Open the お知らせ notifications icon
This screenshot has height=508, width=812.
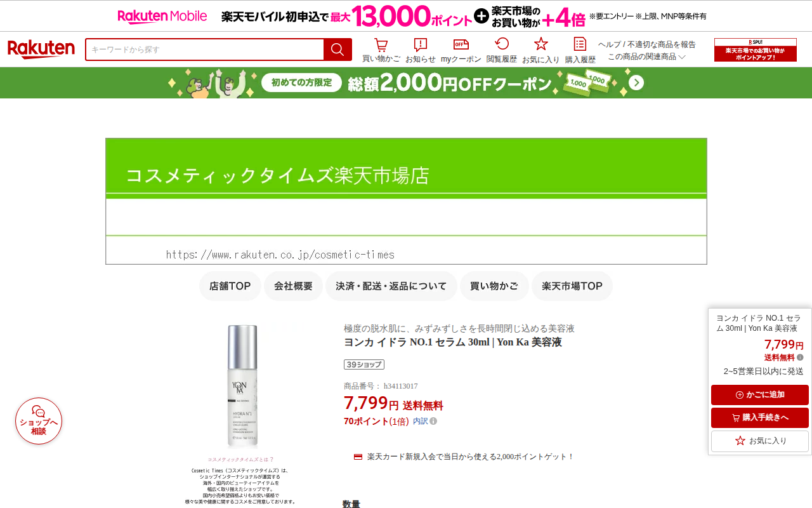tap(421, 44)
